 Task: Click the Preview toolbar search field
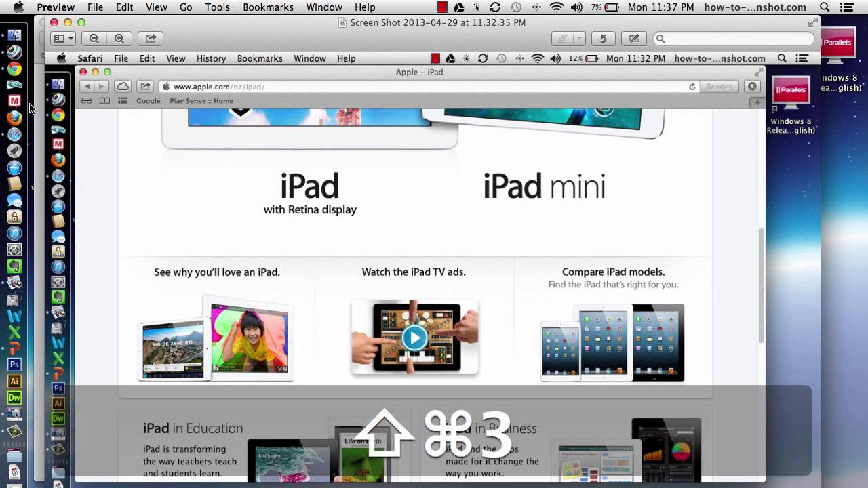pos(734,39)
